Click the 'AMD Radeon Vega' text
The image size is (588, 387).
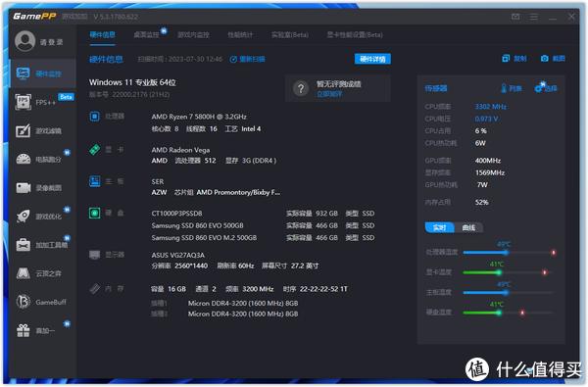point(180,150)
